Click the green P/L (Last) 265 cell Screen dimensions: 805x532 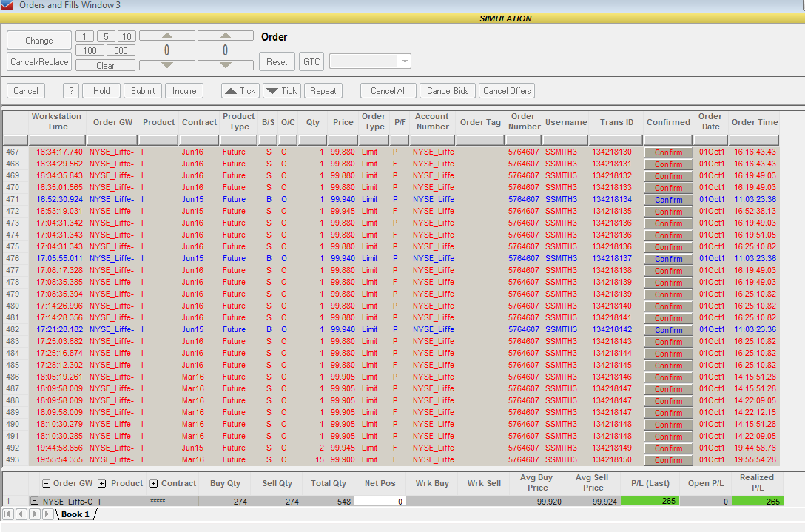650,501
